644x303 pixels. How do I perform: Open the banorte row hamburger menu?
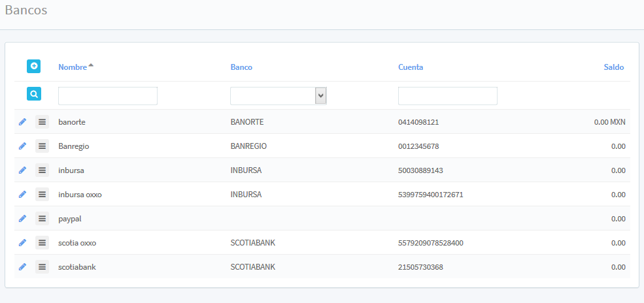click(42, 122)
